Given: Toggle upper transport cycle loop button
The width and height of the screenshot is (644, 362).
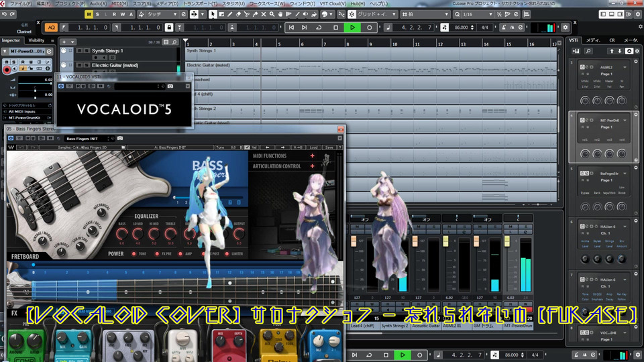Looking at the screenshot, I should click(x=319, y=27).
